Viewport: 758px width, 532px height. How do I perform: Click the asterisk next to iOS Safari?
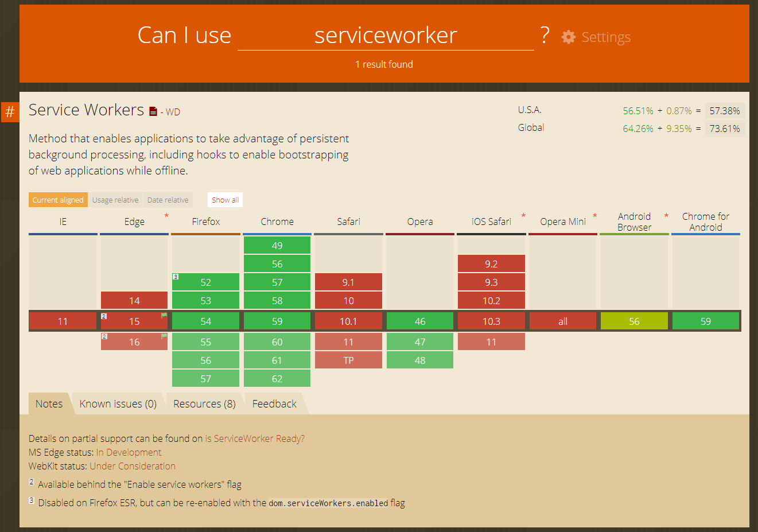(523, 216)
